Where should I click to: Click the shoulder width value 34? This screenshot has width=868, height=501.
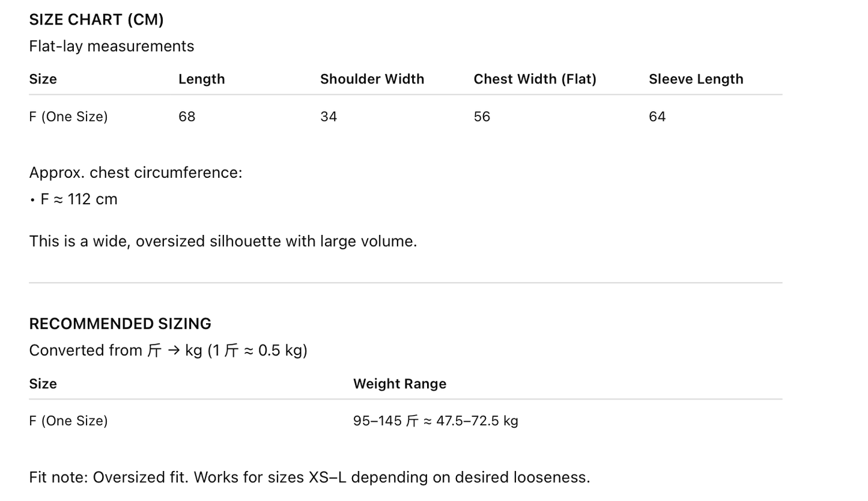pos(329,117)
